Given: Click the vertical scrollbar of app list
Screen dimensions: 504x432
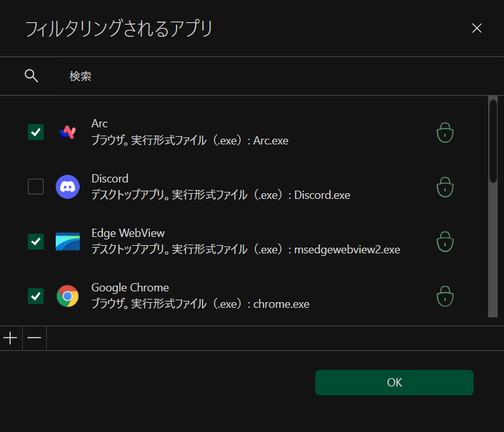Looking at the screenshot, I should tap(493, 141).
